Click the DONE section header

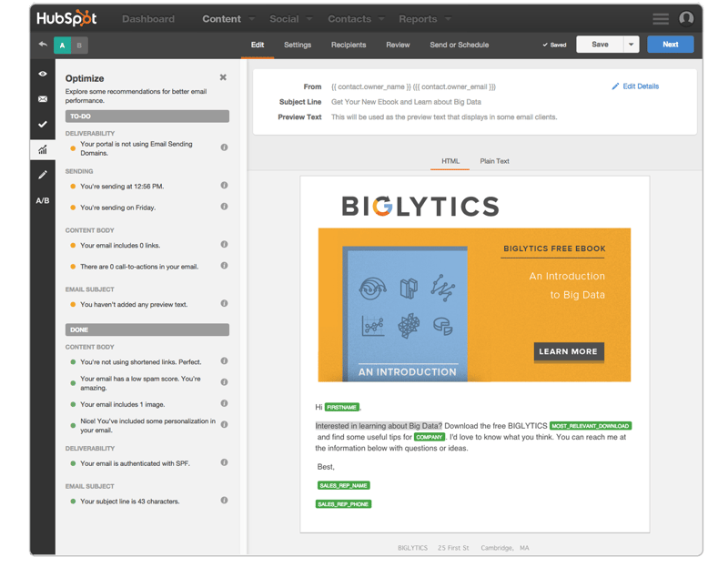pyautogui.click(x=147, y=329)
